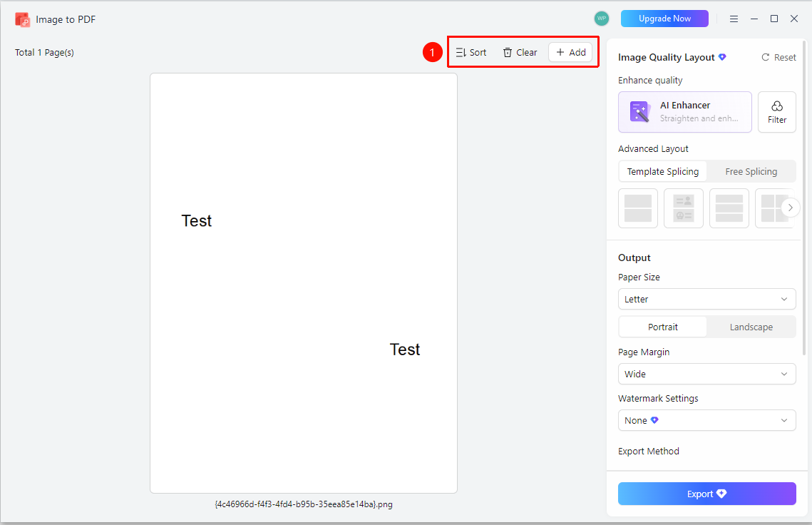Viewport: 812px width, 525px height.
Task: Set orientation to Portrait
Action: [663, 327]
